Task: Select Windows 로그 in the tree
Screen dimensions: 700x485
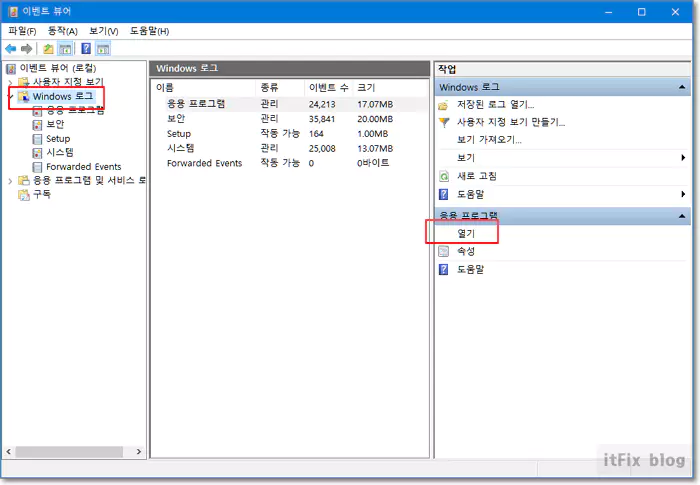Action: [63, 96]
